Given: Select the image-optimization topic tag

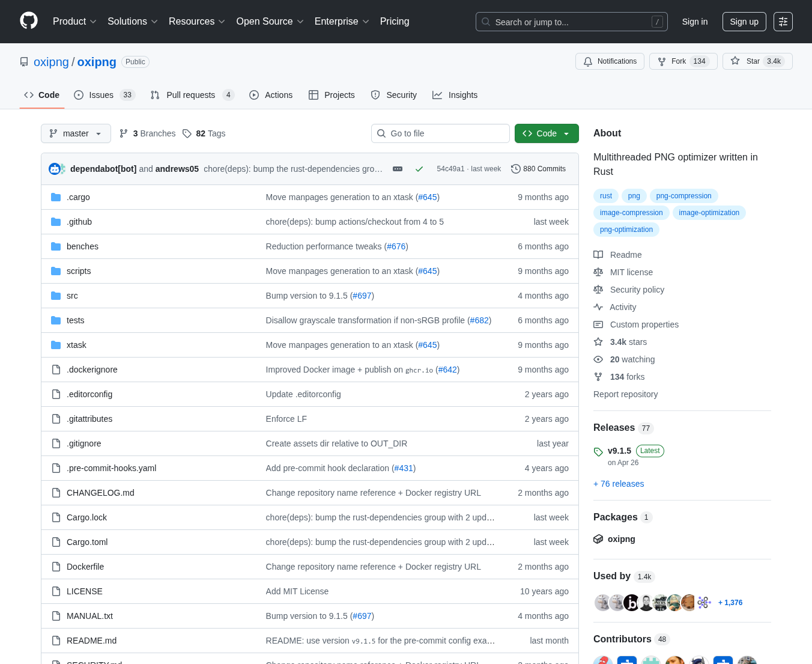Looking at the screenshot, I should (709, 213).
